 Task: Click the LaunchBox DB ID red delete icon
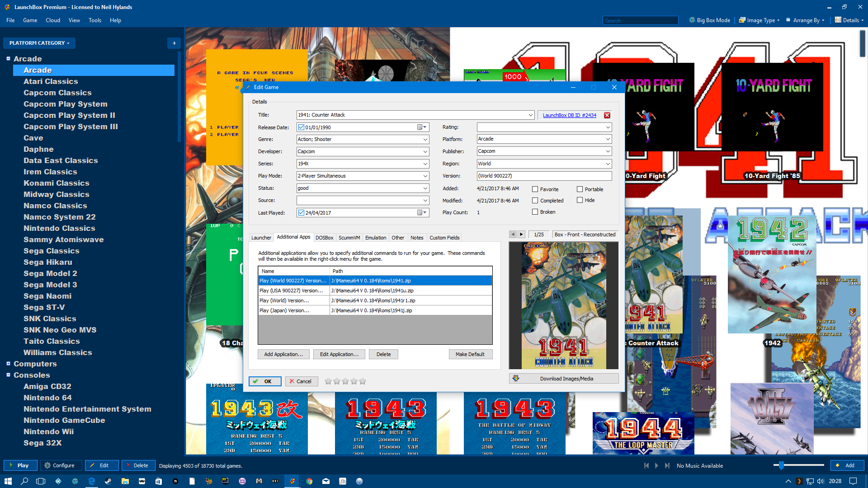tap(607, 115)
